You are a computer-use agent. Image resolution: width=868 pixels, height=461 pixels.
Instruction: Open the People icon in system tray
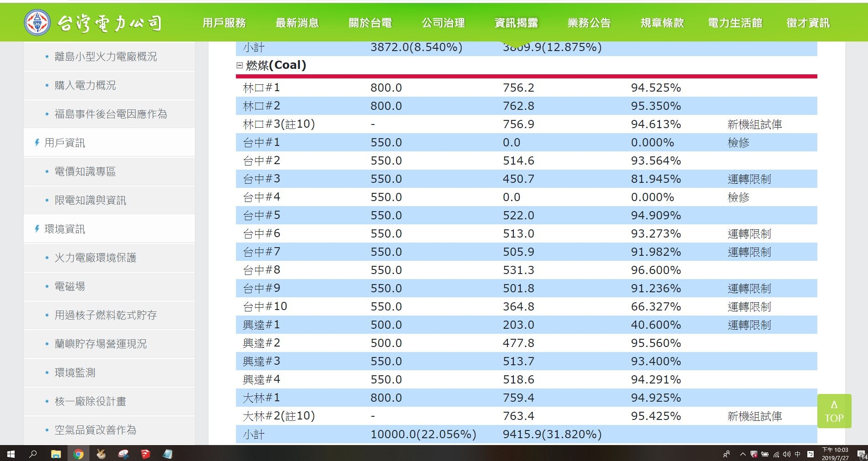[x=727, y=454]
